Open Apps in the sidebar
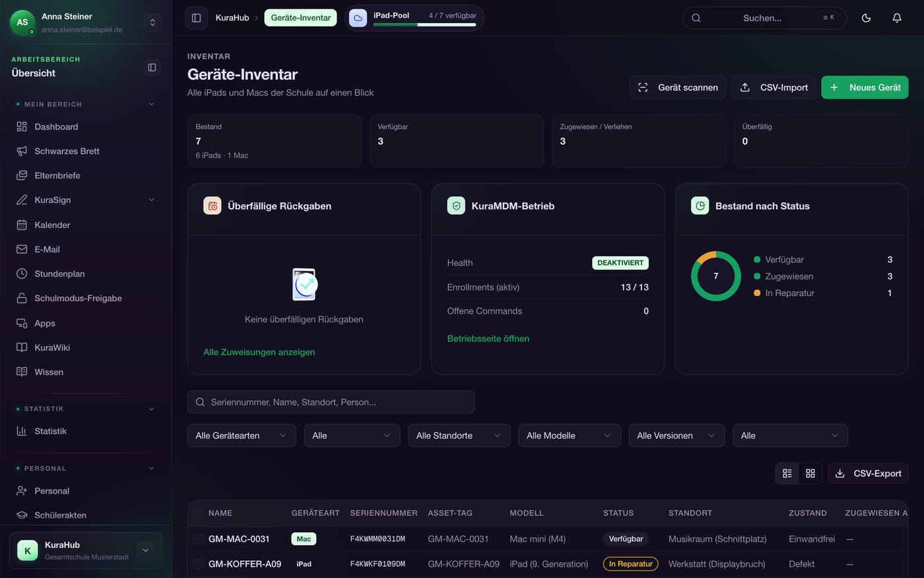Screen dimensions: 924x578 [86, 324]
